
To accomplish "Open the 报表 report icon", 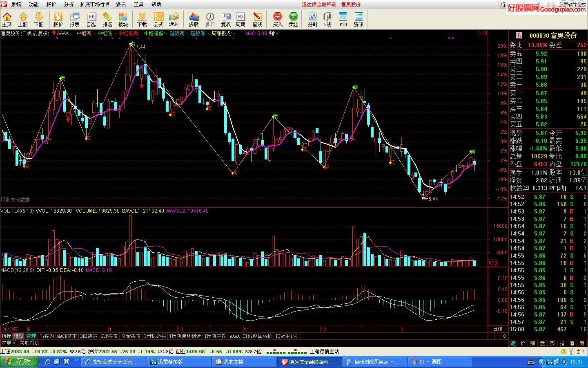I will pos(75,19).
